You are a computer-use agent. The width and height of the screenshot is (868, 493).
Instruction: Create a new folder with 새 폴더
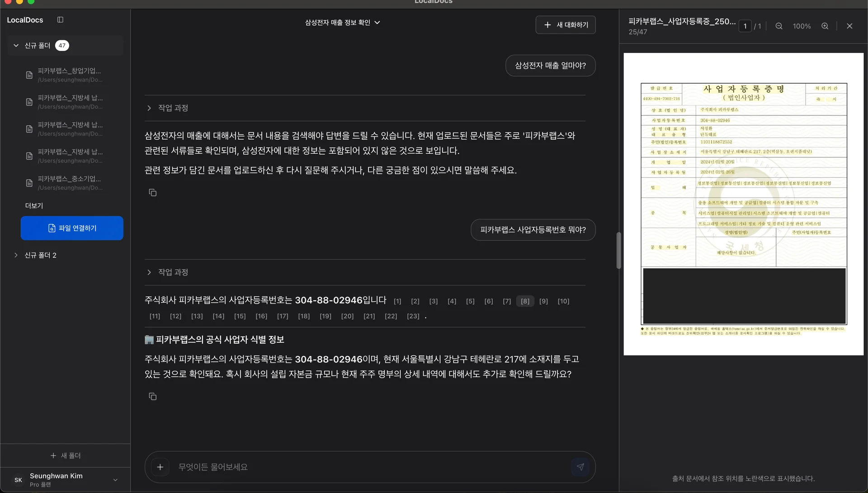(x=65, y=455)
